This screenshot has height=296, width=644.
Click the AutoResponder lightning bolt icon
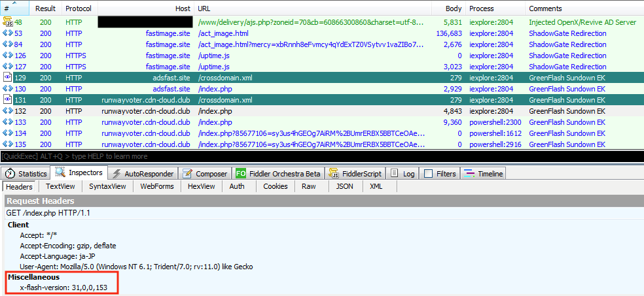pyautogui.click(x=116, y=174)
